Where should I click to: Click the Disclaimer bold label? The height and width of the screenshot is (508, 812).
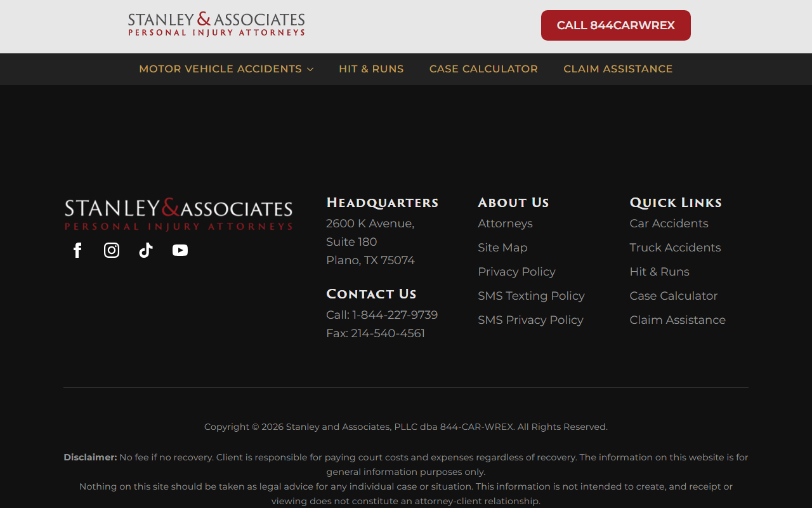click(x=90, y=457)
